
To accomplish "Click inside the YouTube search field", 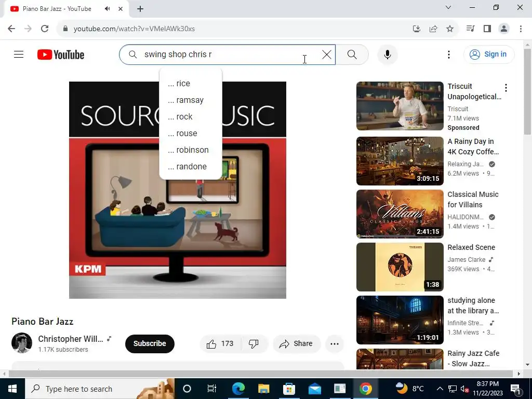I will click(228, 54).
